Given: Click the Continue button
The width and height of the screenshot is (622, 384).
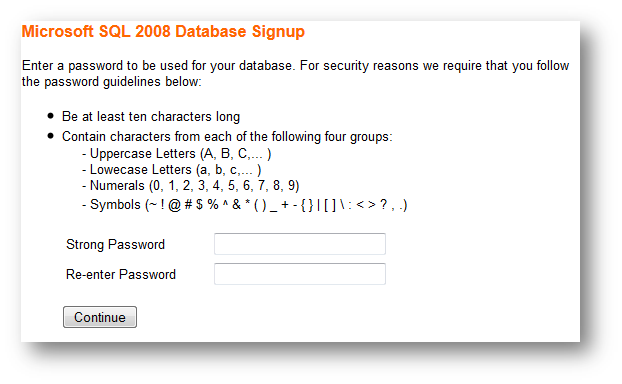Looking at the screenshot, I should pyautogui.click(x=100, y=317).
